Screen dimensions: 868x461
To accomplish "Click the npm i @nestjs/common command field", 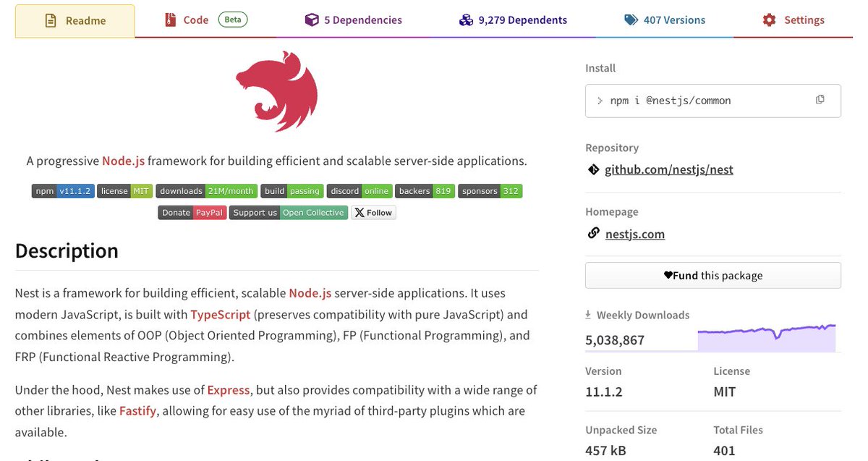I will pyautogui.click(x=712, y=101).
